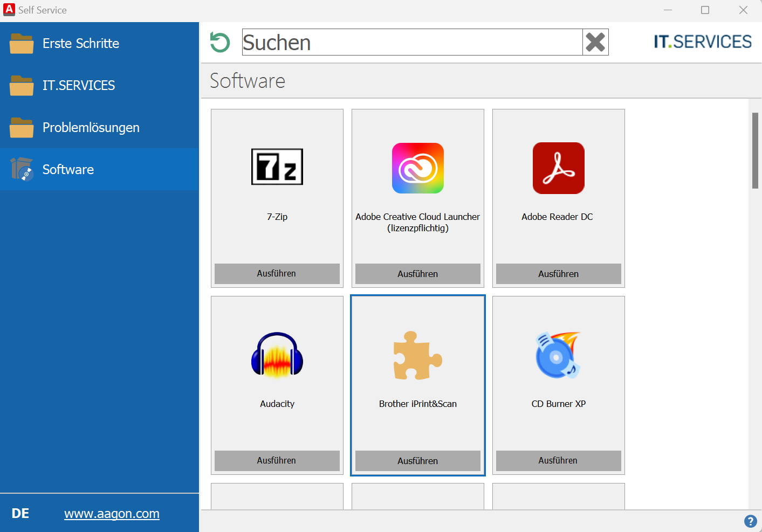Click the Adobe Reader DC icon
762x532 pixels.
(558, 168)
